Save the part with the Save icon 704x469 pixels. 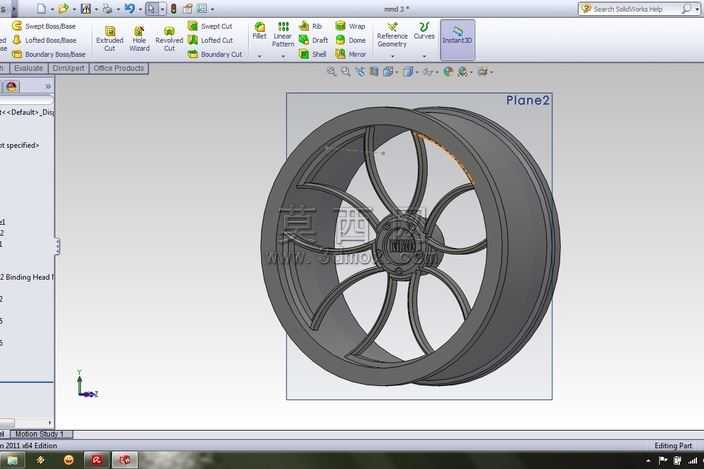(x=86, y=8)
